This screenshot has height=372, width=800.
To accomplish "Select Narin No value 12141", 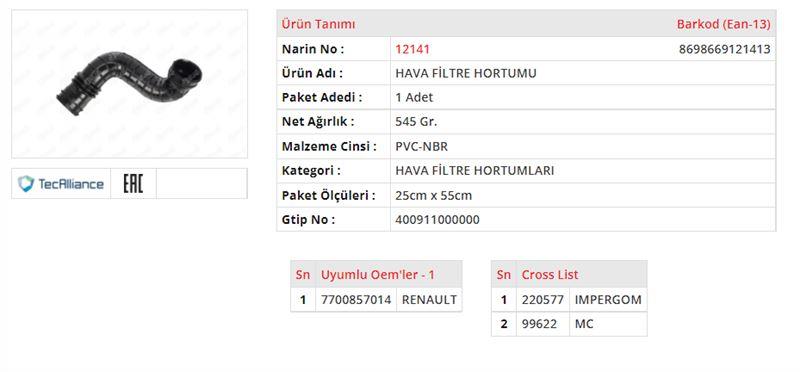I will pyautogui.click(x=412, y=49).
